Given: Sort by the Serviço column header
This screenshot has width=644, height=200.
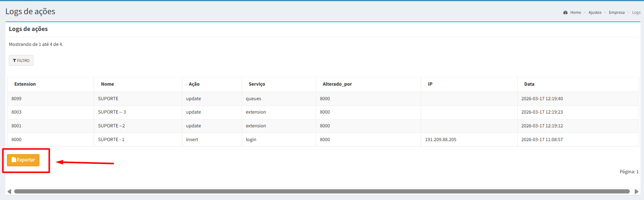Looking at the screenshot, I should [x=257, y=84].
